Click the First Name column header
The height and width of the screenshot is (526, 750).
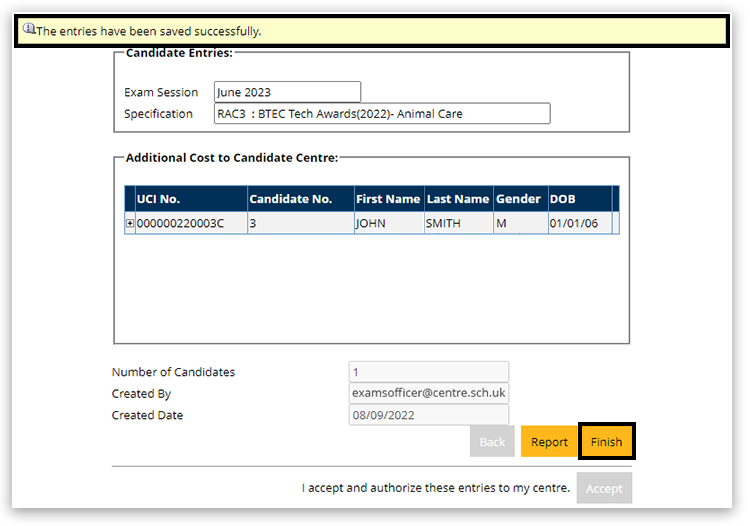point(388,199)
